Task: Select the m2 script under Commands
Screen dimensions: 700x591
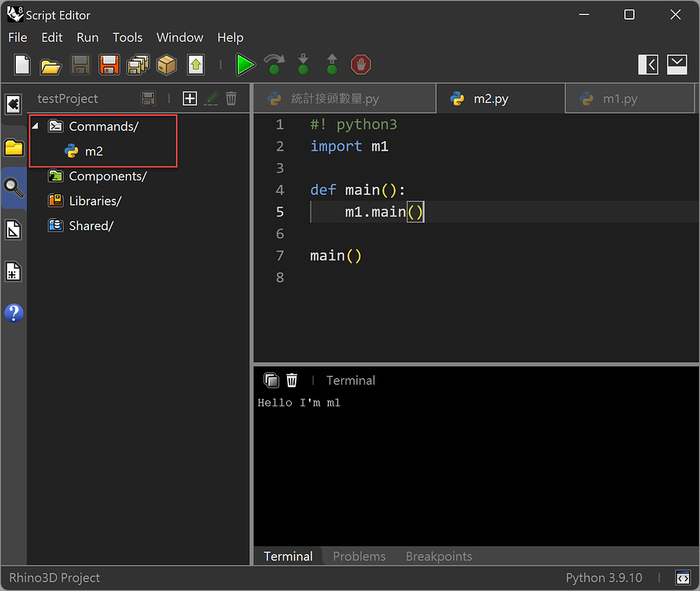Action: [95, 151]
